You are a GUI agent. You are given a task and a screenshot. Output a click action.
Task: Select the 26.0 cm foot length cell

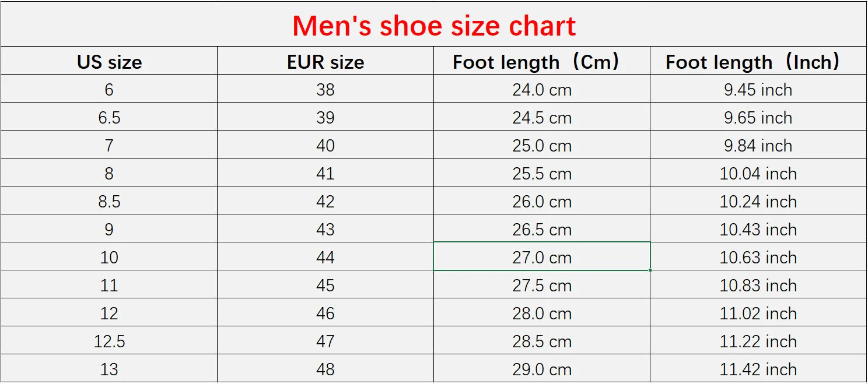[541, 202]
